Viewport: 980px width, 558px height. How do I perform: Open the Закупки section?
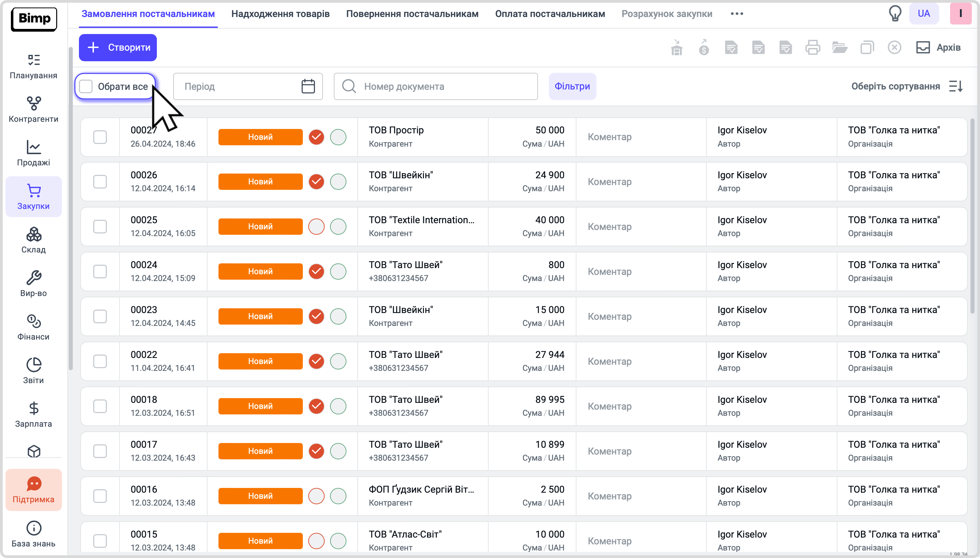point(34,197)
